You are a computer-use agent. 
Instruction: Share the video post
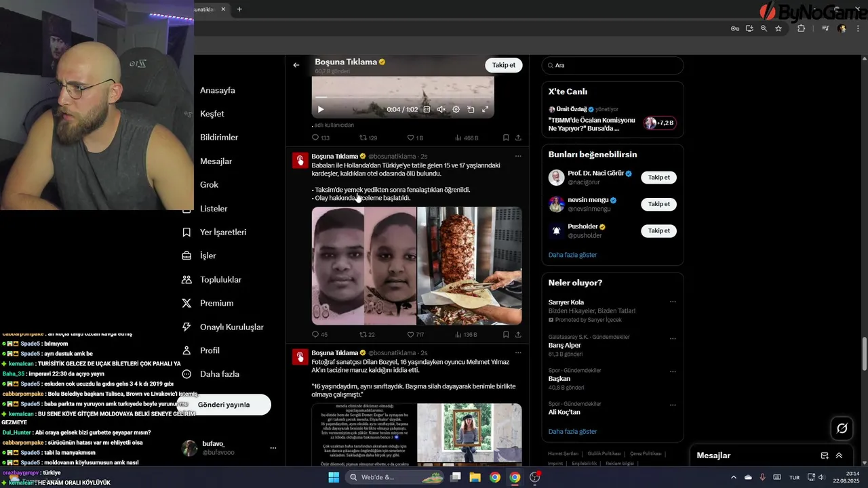(x=518, y=138)
